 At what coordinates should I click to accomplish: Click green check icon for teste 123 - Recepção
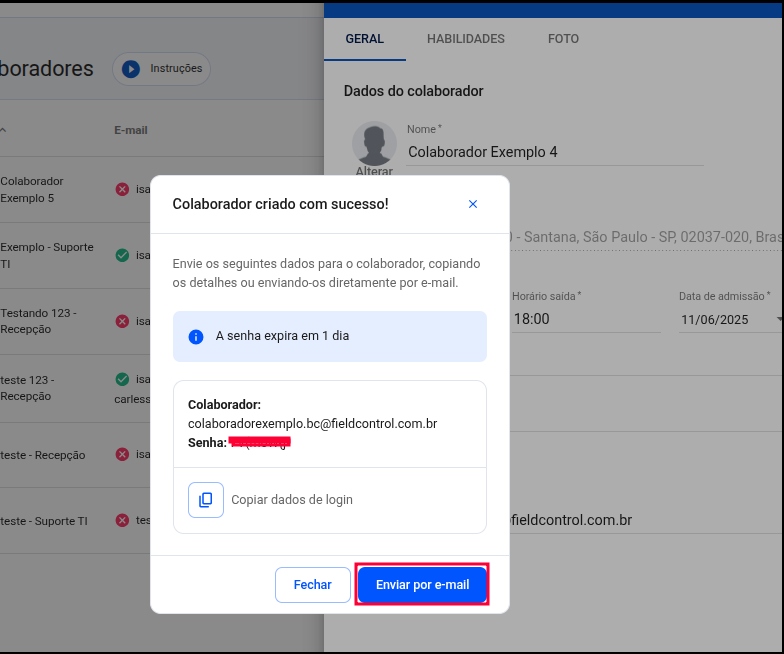pos(122,379)
